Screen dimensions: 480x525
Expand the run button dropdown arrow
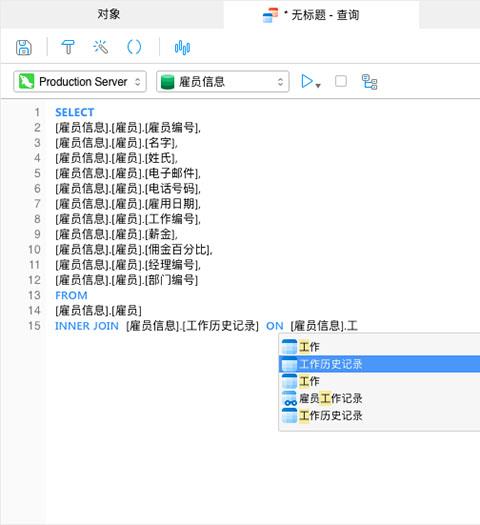coord(318,85)
